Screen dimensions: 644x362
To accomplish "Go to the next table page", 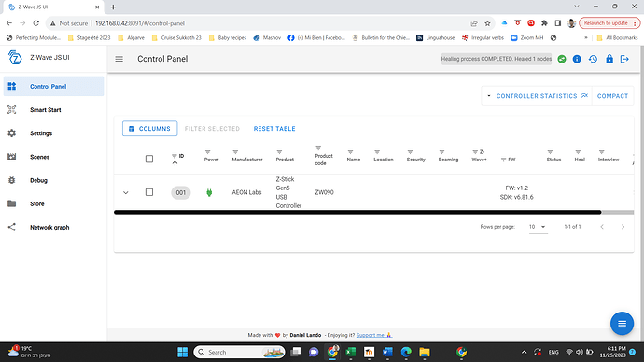I will [x=623, y=227].
